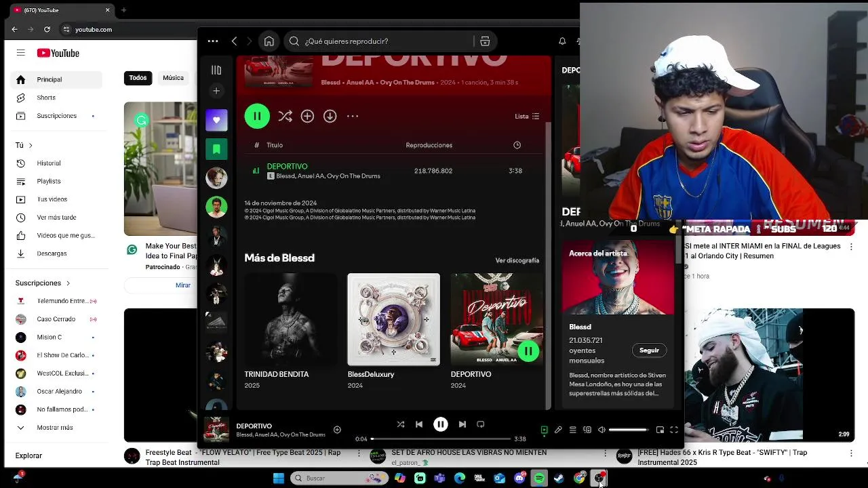Expand the Tú section chevron
868x488 pixels.
(x=30, y=145)
